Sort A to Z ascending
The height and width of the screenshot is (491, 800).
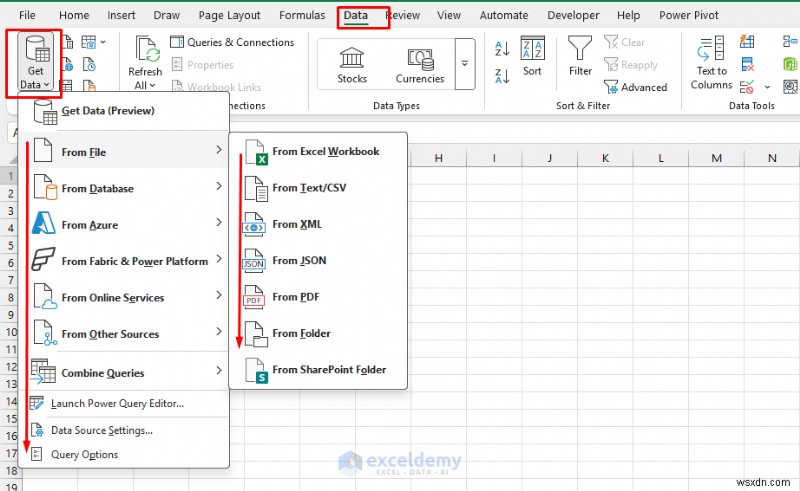[503, 49]
